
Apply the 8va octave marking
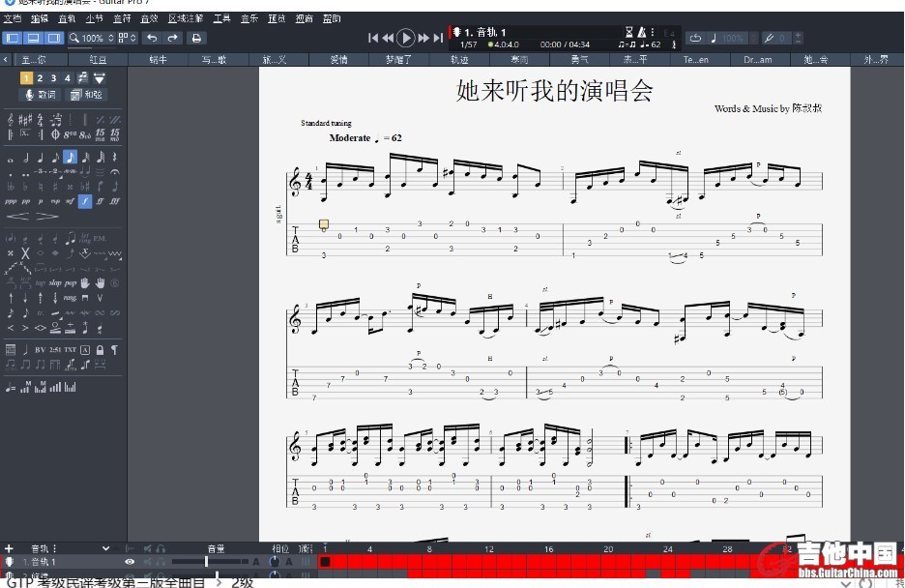pyautogui.click(x=70, y=134)
